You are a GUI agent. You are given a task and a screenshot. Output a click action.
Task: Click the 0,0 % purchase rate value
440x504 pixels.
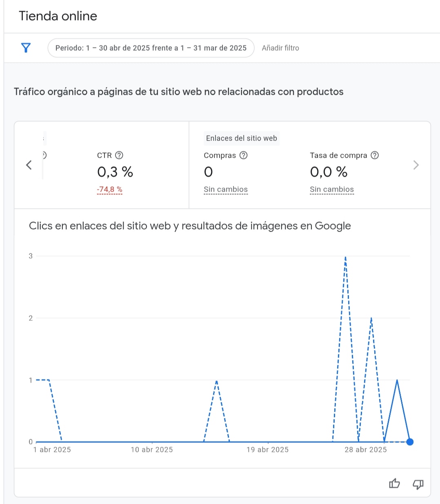[329, 172]
